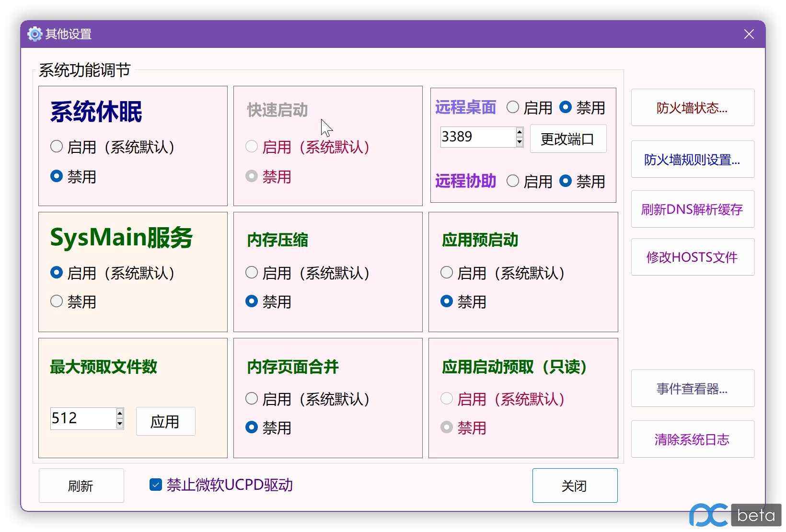Enable 系统休眠 (system sleep) default option
The width and height of the screenshot is (786, 532).
tap(56, 147)
